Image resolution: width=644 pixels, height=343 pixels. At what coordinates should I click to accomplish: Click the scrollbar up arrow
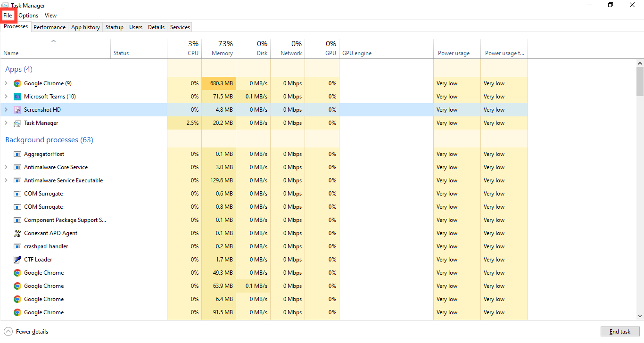pyautogui.click(x=640, y=63)
